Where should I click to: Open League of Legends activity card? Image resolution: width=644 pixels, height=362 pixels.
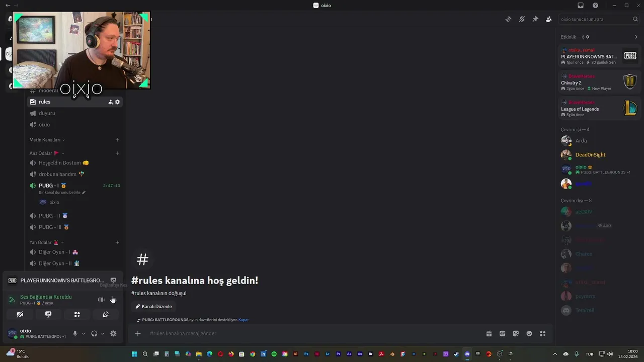coord(599,108)
